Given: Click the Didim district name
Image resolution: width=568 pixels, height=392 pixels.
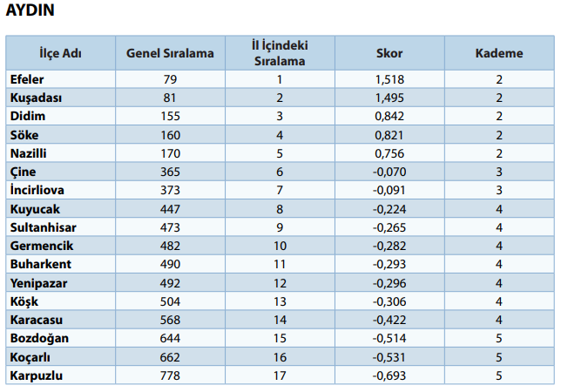Looking at the screenshot, I should point(28,116).
